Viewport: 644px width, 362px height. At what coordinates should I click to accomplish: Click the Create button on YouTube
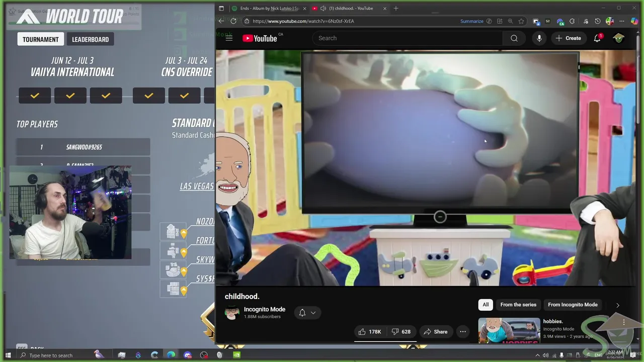(x=568, y=38)
